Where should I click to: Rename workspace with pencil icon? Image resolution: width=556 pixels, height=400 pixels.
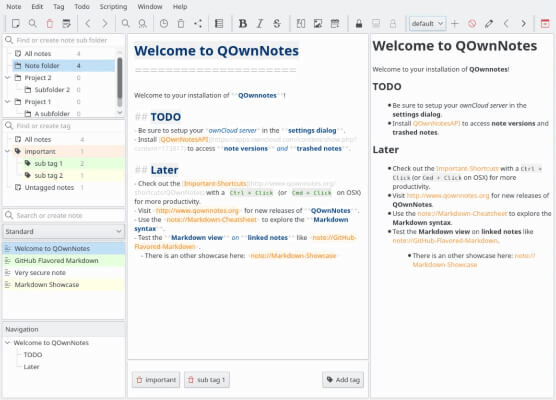point(489,24)
